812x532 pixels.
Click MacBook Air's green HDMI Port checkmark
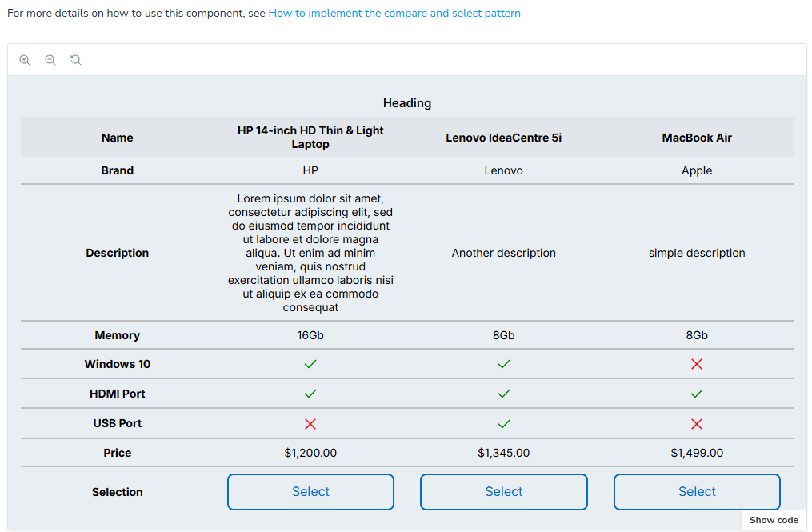pyautogui.click(x=697, y=394)
